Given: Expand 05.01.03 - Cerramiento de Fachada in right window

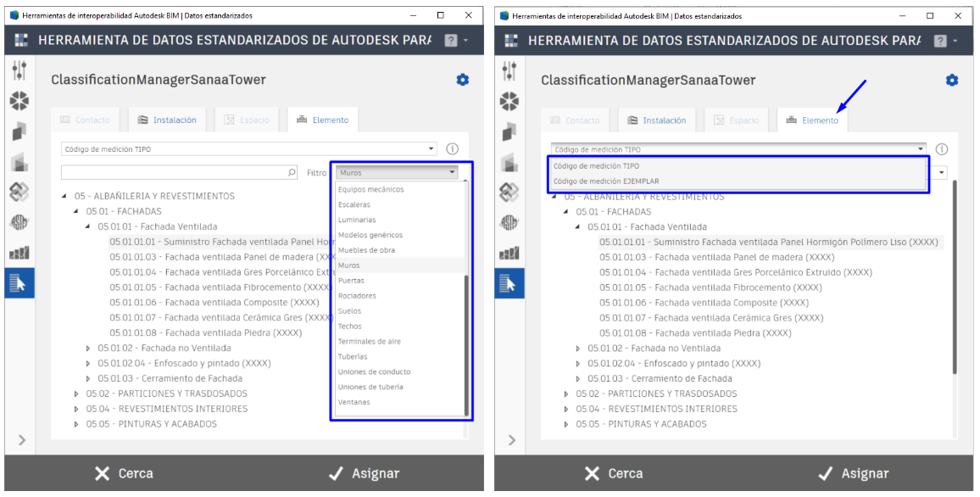Looking at the screenshot, I should click(578, 379).
